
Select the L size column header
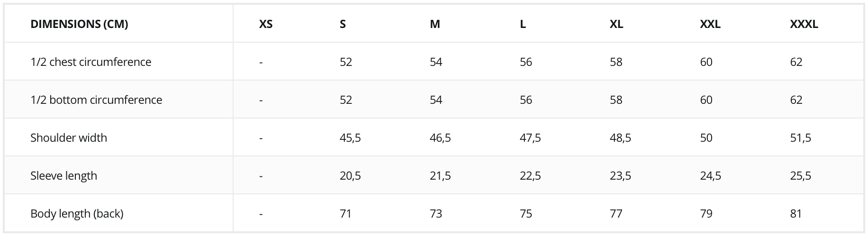(523, 24)
